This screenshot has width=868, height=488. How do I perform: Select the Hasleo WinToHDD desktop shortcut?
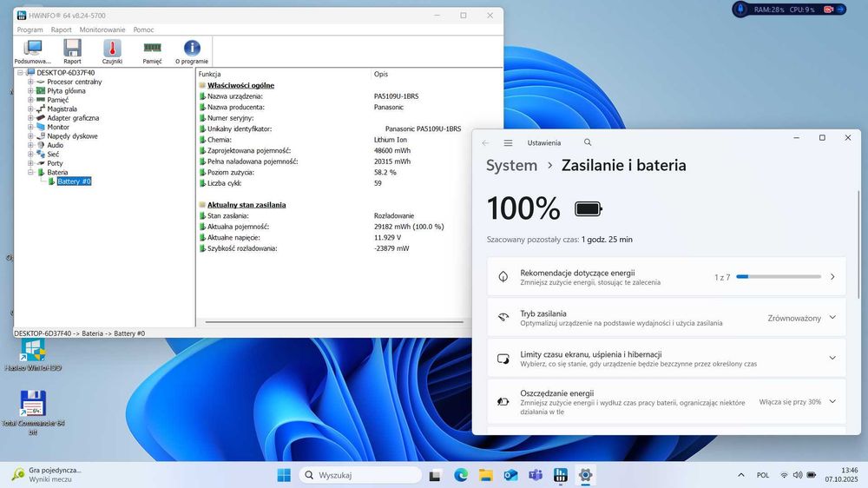pos(33,355)
